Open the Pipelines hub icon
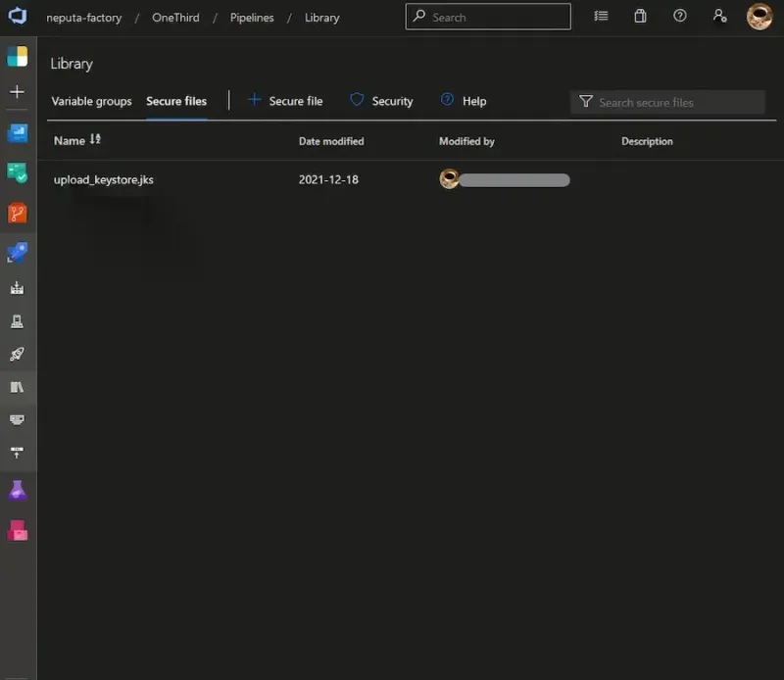 click(18, 253)
